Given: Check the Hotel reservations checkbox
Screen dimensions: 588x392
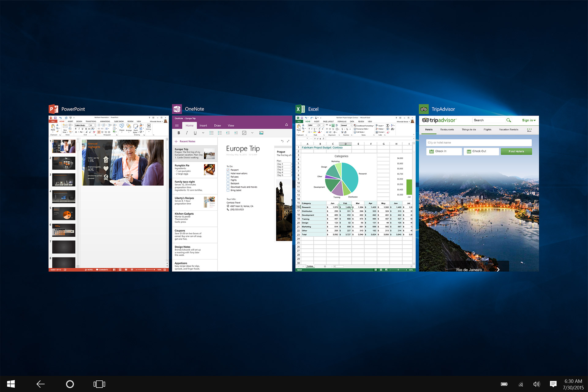Looking at the screenshot, I should tap(228, 173).
